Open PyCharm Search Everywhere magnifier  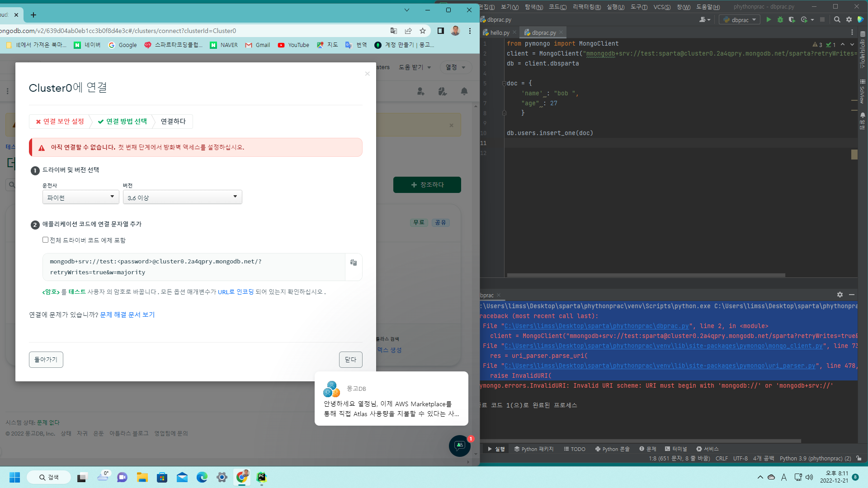pos(837,19)
